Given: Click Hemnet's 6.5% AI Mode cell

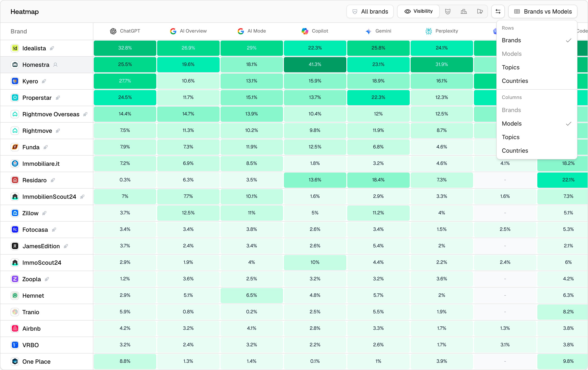Looking at the screenshot, I should click(x=252, y=295).
